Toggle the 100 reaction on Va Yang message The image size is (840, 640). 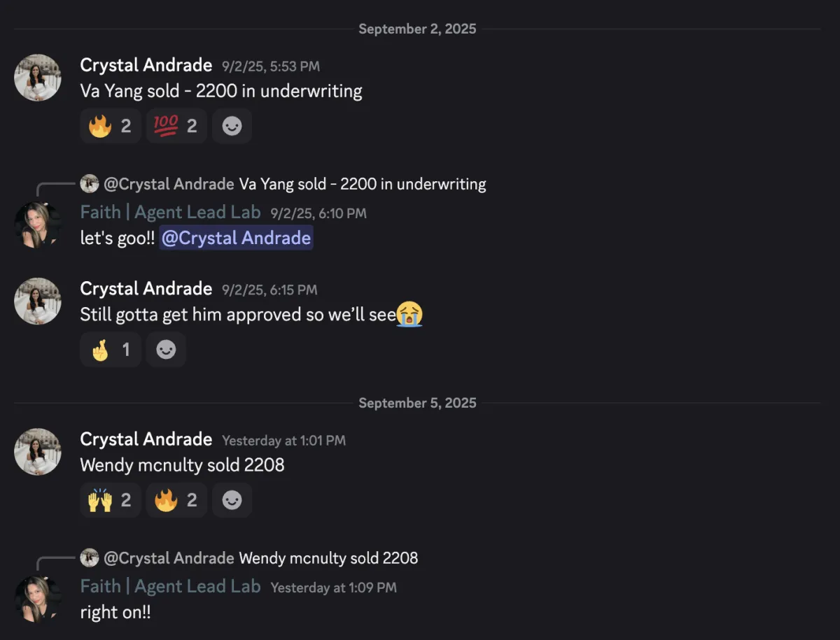[176, 127]
